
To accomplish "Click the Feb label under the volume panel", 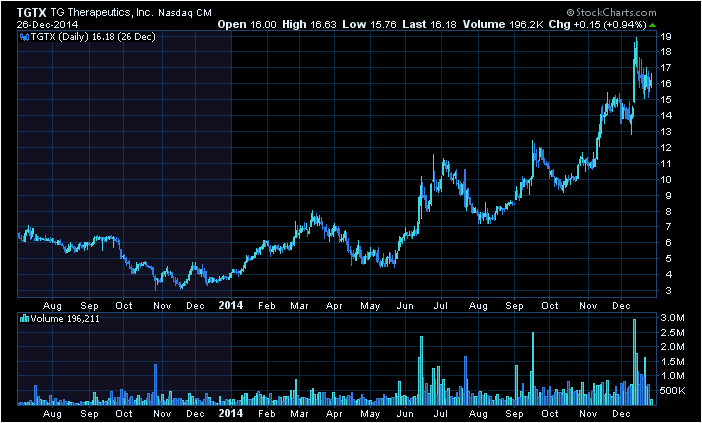I will (x=267, y=414).
